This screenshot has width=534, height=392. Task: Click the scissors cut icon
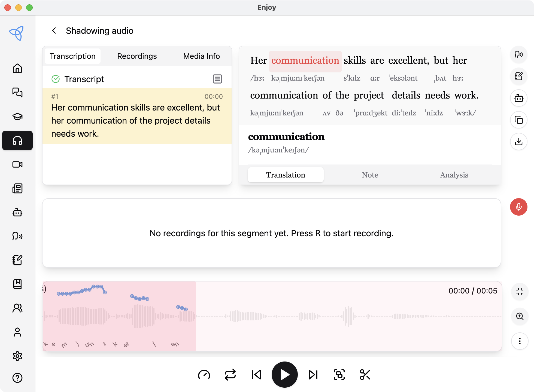point(365,375)
